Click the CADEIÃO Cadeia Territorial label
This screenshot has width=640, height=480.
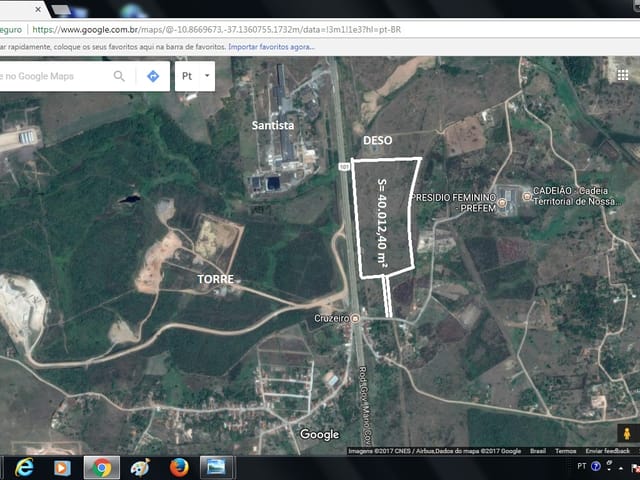576,196
